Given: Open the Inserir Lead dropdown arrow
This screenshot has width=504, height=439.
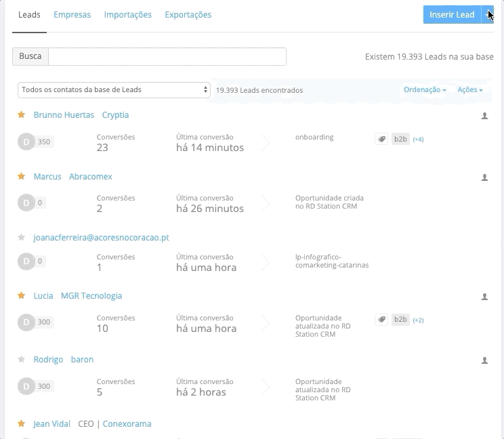Looking at the screenshot, I should pos(488,15).
